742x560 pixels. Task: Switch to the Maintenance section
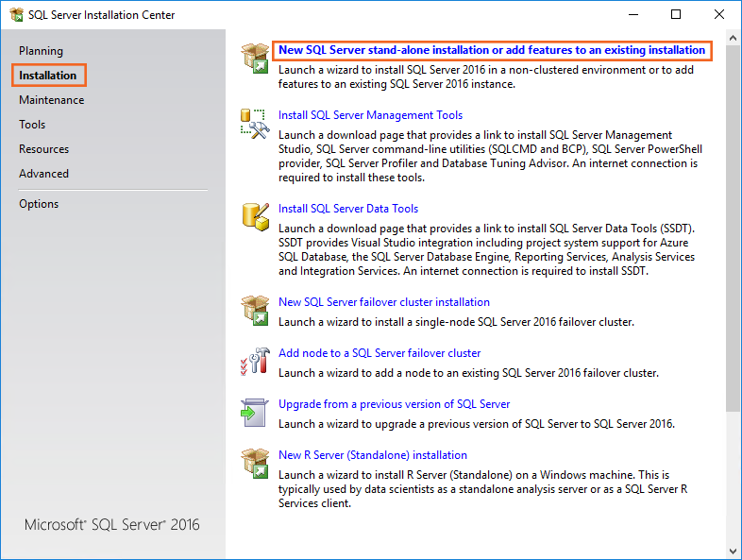pyautogui.click(x=51, y=100)
